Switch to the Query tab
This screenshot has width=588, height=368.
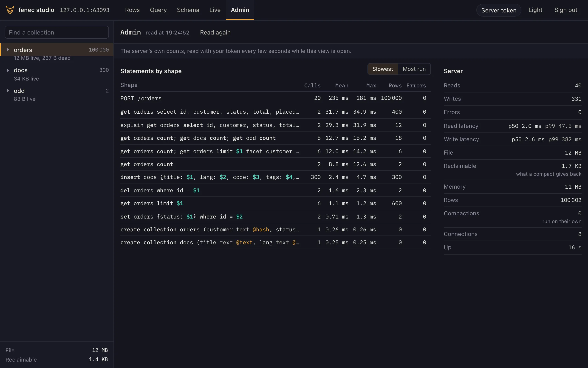[x=158, y=10]
